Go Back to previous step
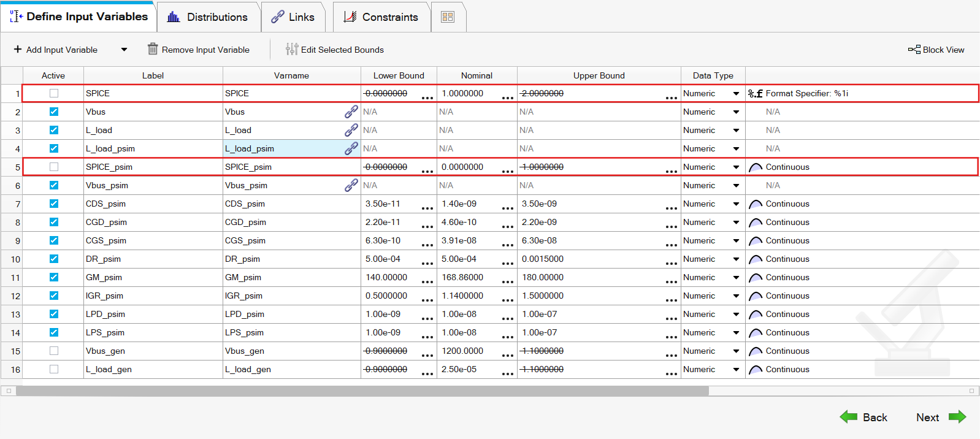Image resolution: width=980 pixels, height=439 pixels. pos(863,417)
